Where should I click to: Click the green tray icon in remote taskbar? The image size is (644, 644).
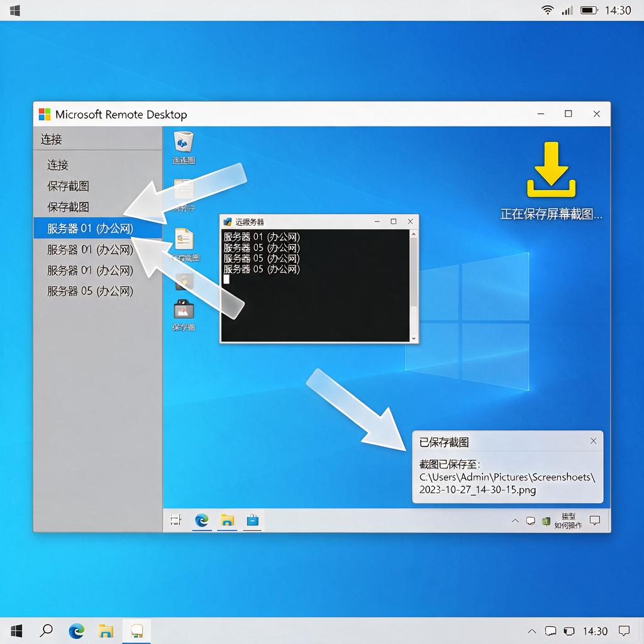[x=546, y=521]
